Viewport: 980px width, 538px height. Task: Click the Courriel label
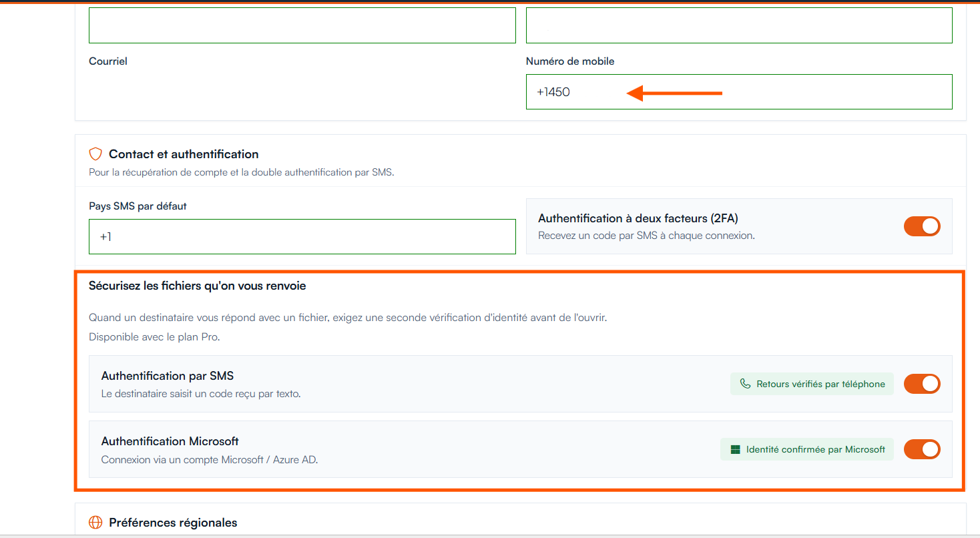point(108,61)
